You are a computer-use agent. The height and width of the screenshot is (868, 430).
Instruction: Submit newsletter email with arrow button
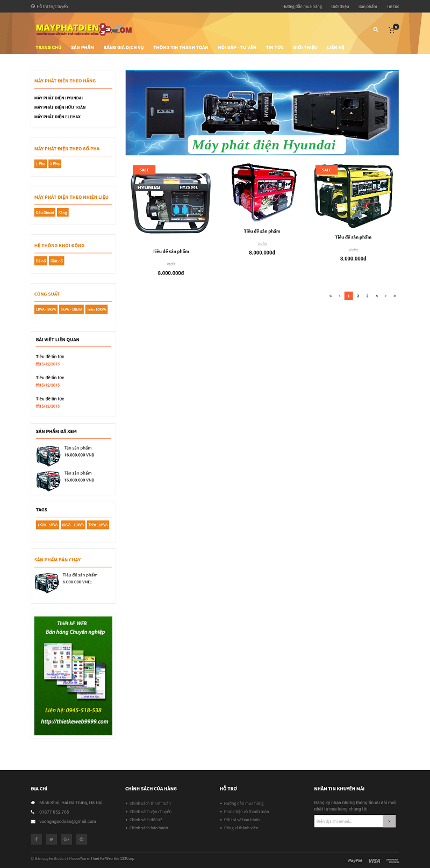389,821
